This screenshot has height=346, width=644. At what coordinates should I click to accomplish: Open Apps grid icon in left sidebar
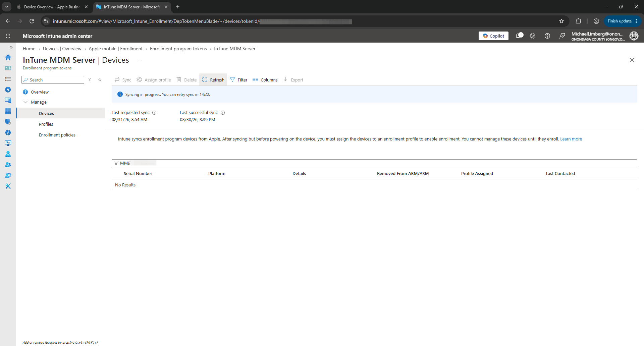pyautogui.click(x=8, y=111)
